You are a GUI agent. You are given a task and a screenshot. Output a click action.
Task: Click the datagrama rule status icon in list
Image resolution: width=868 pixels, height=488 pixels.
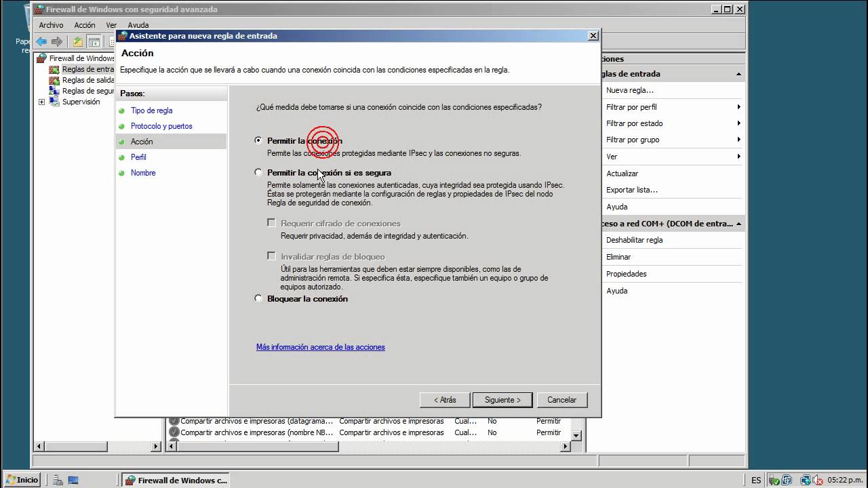tap(174, 421)
